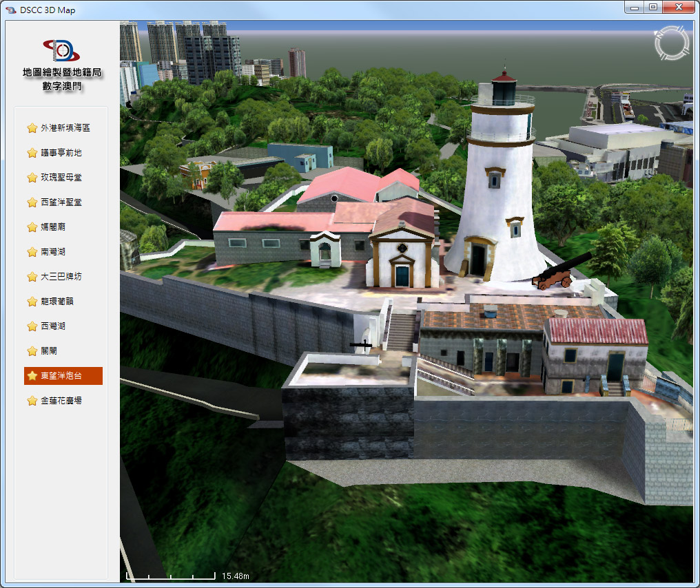Click the highlighted 東望洋炮台 entry

[62, 376]
